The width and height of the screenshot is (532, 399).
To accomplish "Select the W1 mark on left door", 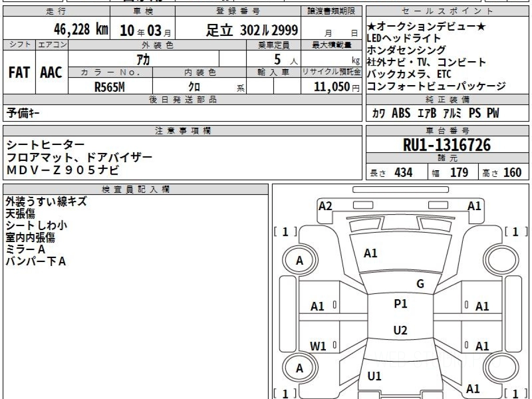I will click(x=317, y=346).
